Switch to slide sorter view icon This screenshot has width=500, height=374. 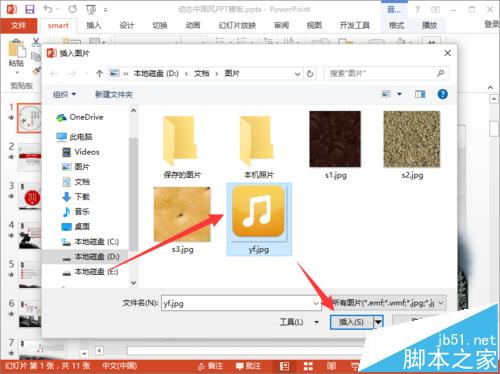[x=308, y=366]
